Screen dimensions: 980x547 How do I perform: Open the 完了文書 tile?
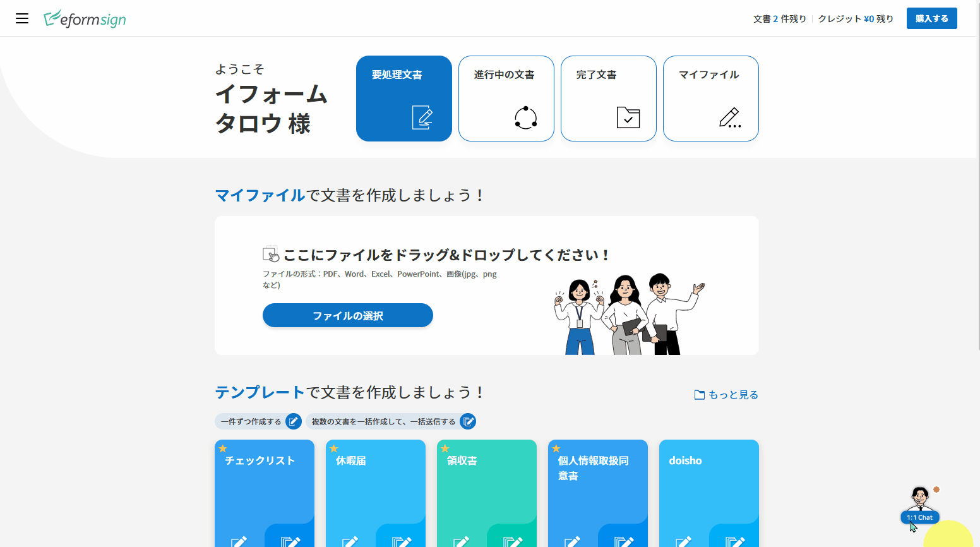tap(608, 99)
